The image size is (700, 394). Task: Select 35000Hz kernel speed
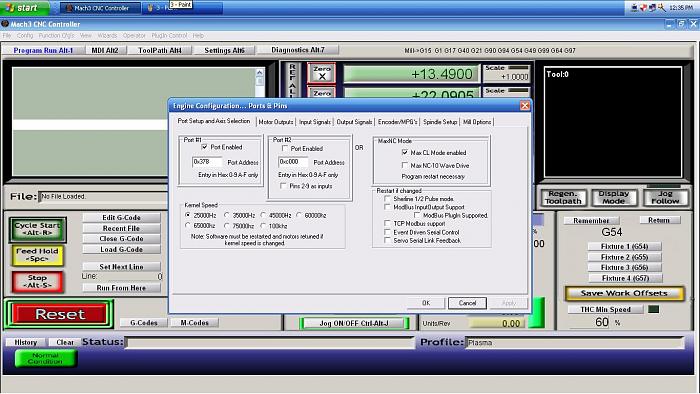click(227, 215)
